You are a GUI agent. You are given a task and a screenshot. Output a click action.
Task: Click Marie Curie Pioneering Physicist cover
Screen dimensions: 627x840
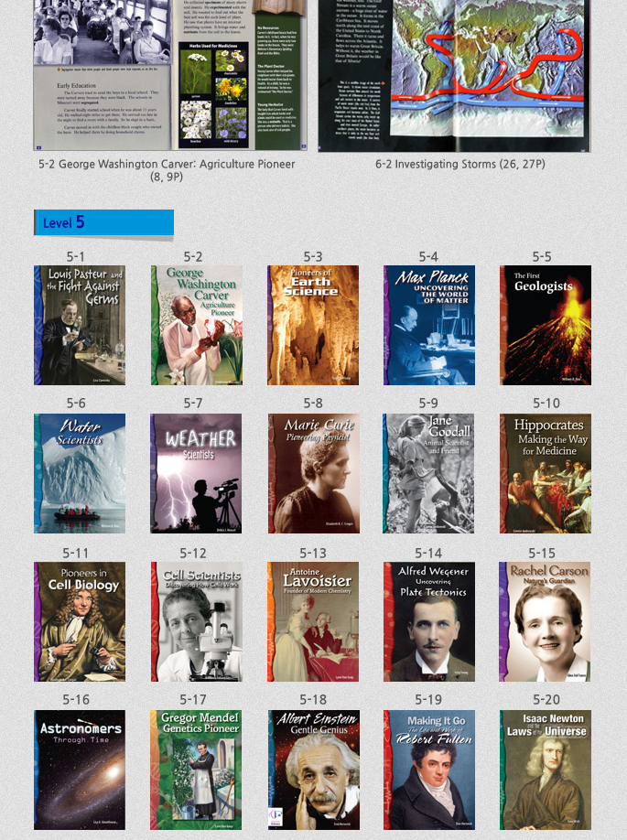(x=313, y=473)
